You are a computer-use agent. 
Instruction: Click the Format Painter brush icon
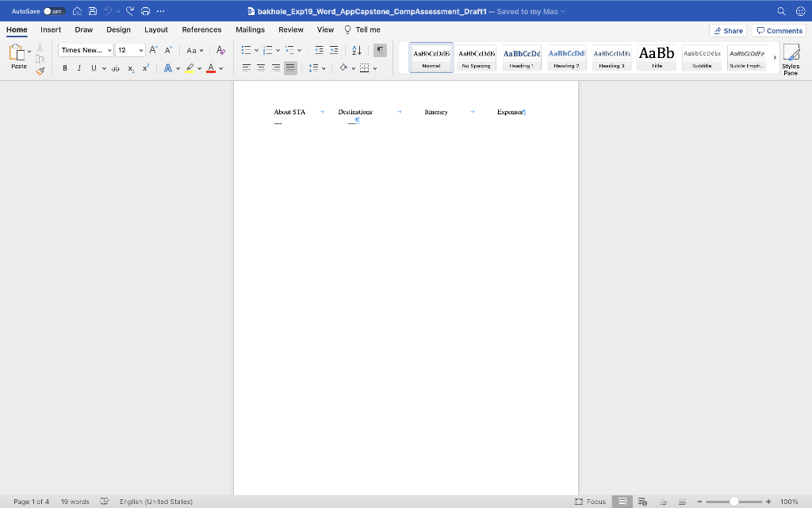(x=40, y=71)
